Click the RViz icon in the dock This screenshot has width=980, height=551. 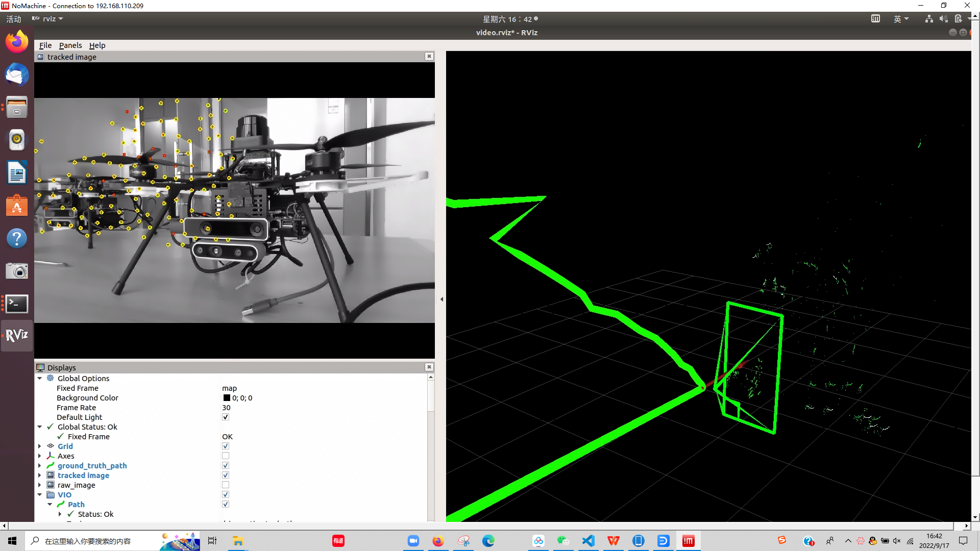[x=17, y=336]
